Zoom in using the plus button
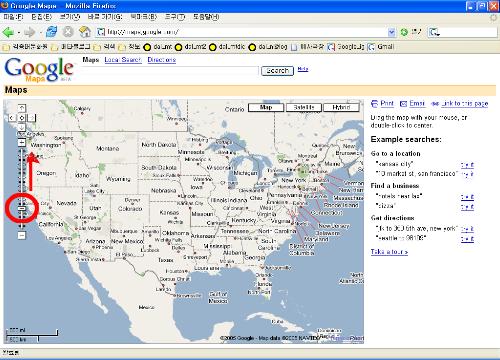Image resolution: width=500 pixels, height=360 pixels. pyautogui.click(x=22, y=143)
